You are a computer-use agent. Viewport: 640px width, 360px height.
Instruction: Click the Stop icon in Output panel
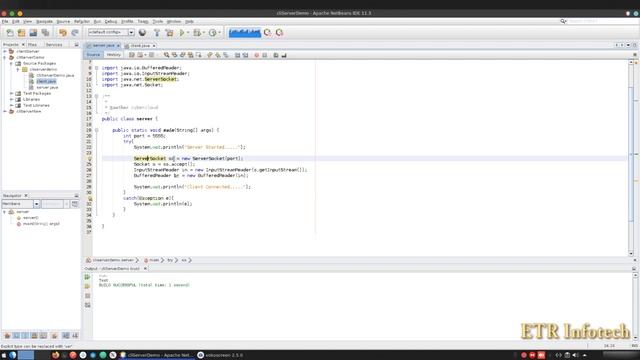point(87,296)
